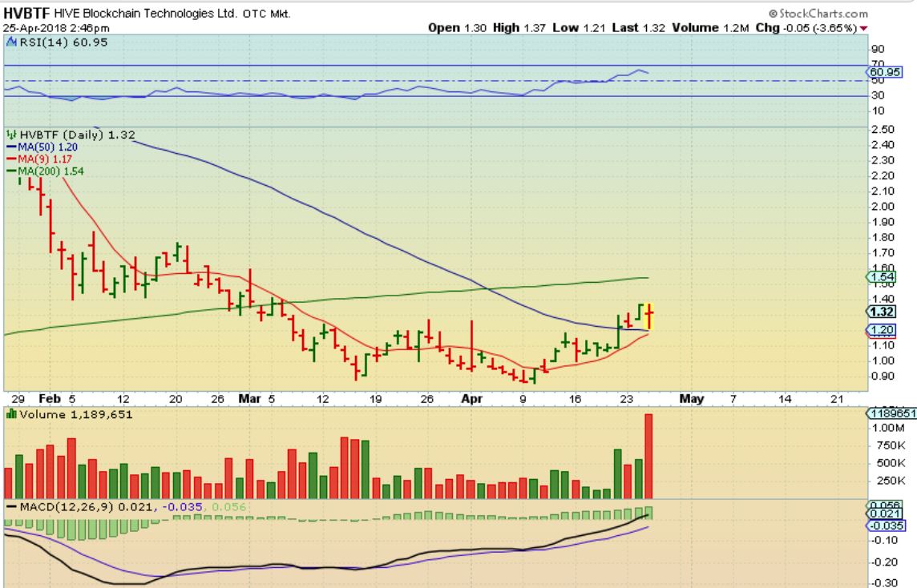Screen dimensions: 917x588
Task: Click the MACD legend icon
Action: point(11,506)
